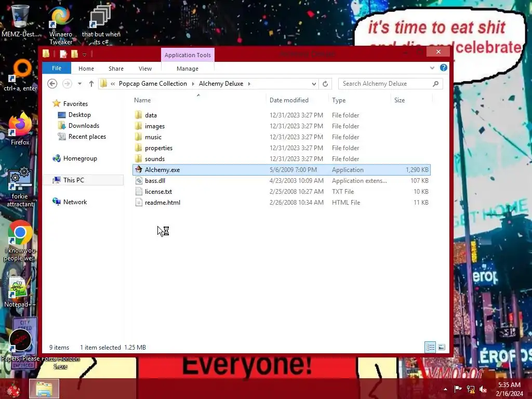Open Notepad++ desktop shortcut
532x399 pixels.
tap(20, 291)
